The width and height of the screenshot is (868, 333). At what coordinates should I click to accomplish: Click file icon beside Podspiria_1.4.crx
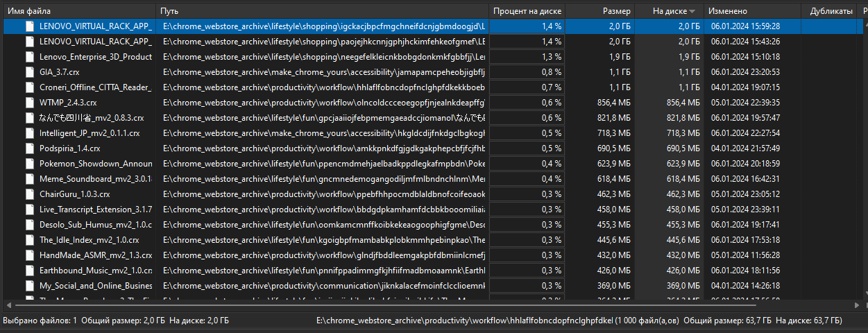tap(29, 148)
